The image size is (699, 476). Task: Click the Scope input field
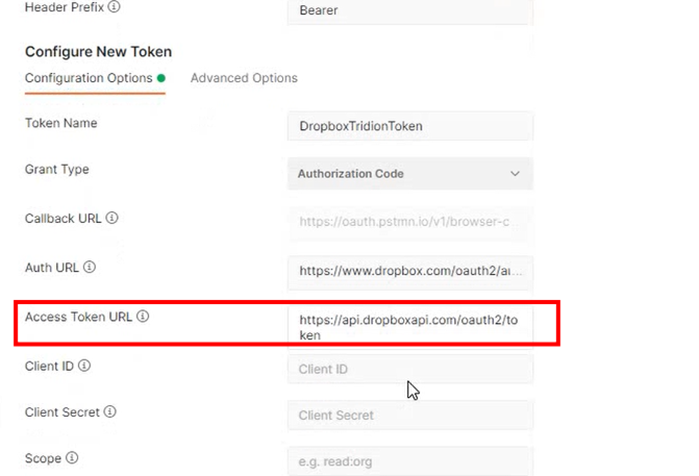pos(410,462)
